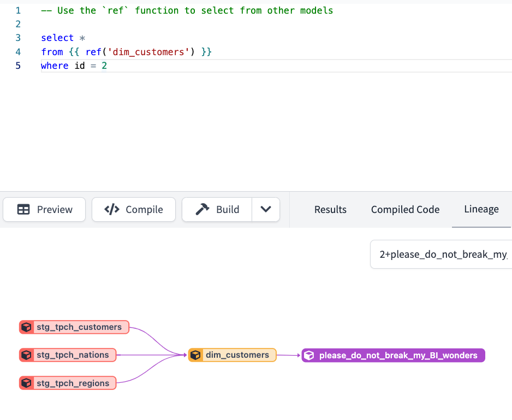Select the stg_tpch_regions node

(68, 383)
